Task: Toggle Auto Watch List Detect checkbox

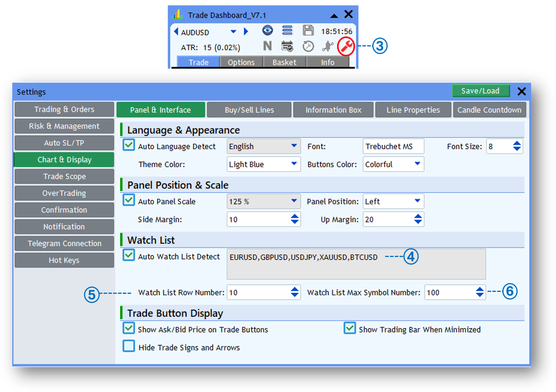Action: tap(129, 255)
